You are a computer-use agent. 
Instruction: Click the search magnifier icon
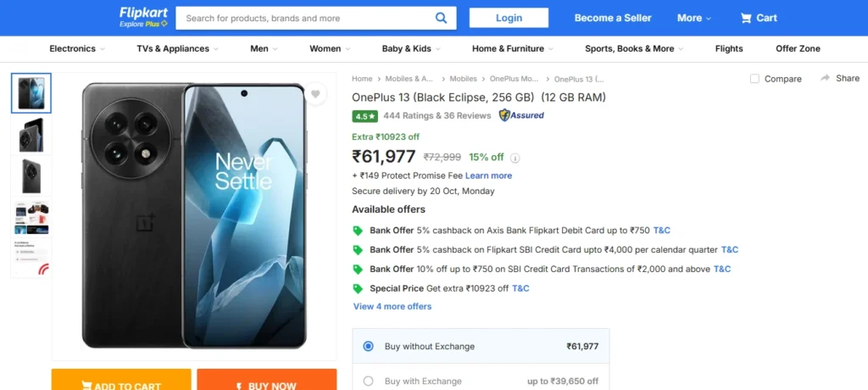pos(441,18)
